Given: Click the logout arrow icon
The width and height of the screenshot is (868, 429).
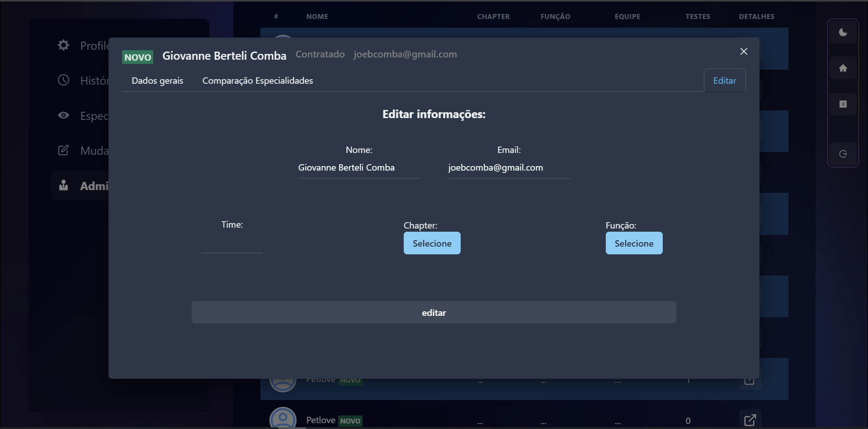Looking at the screenshot, I should click(843, 154).
